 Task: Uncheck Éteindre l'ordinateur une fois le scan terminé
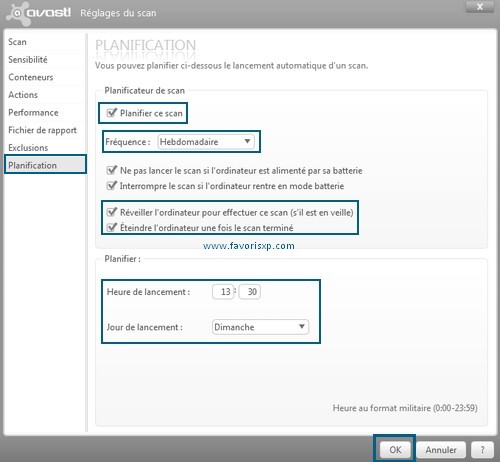(x=111, y=227)
